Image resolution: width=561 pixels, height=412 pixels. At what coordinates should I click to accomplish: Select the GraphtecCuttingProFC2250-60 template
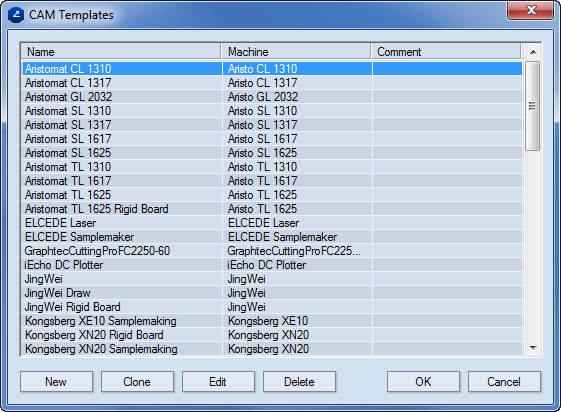tap(272, 251)
